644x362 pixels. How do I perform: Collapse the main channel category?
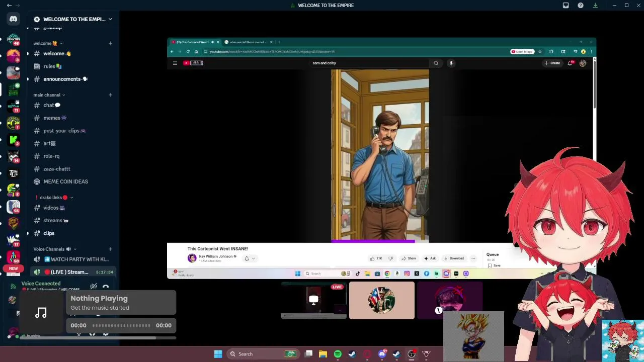(x=49, y=95)
